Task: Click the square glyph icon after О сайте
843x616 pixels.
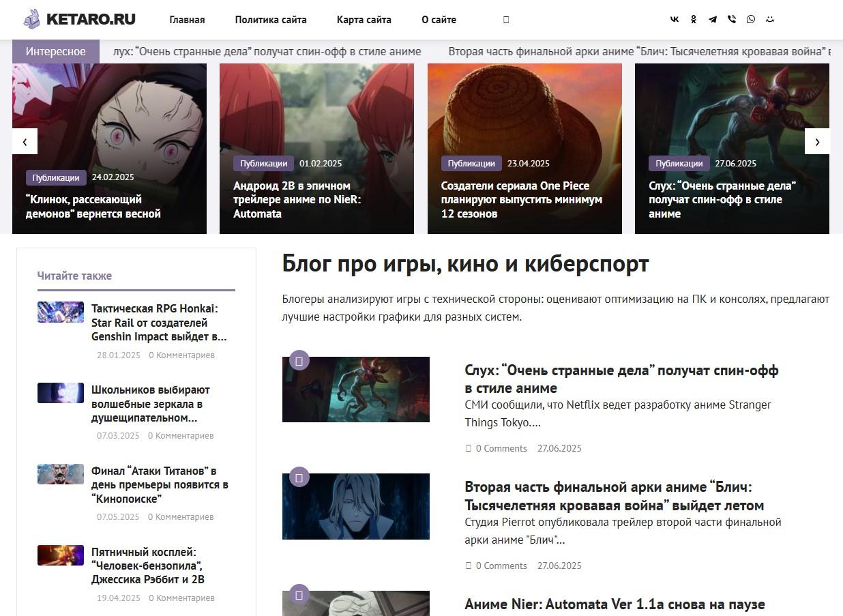Action: click(x=506, y=20)
